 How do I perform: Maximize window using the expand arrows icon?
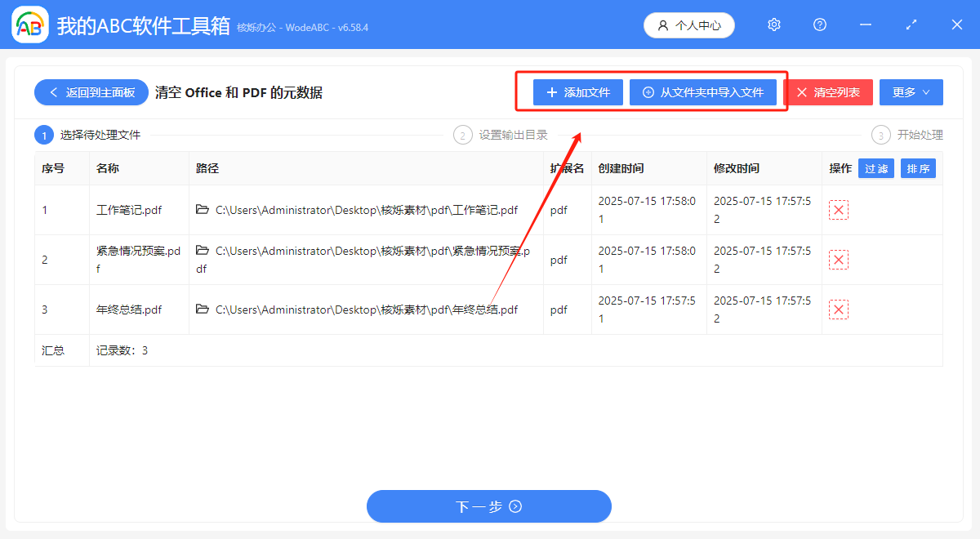click(911, 25)
